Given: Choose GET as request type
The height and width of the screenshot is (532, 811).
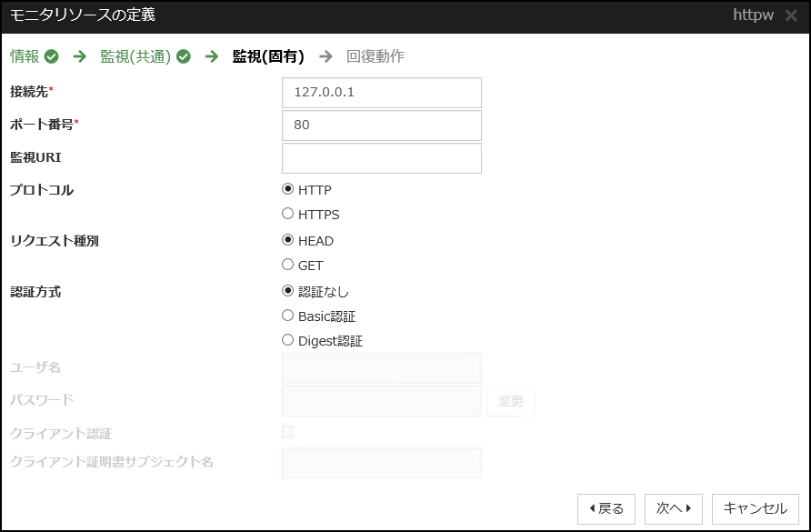Looking at the screenshot, I should (288, 266).
